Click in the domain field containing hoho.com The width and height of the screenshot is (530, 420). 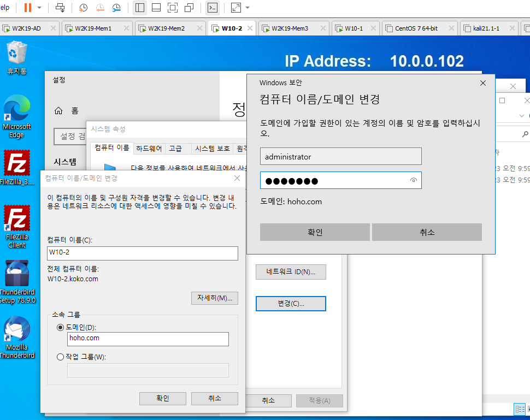point(148,339)
